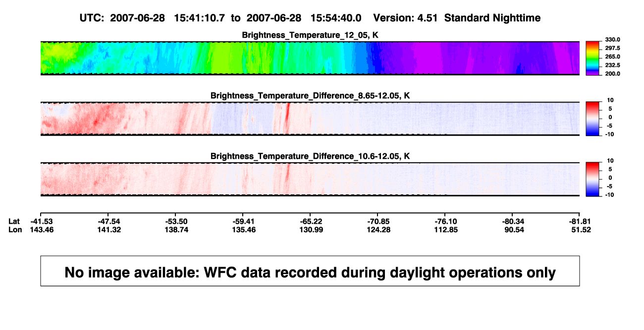Viewport: 644px width, 330px height.
Task: Click the header text 'Version: 4.51'
Action: pyautogui.click(x=406, y=18)
